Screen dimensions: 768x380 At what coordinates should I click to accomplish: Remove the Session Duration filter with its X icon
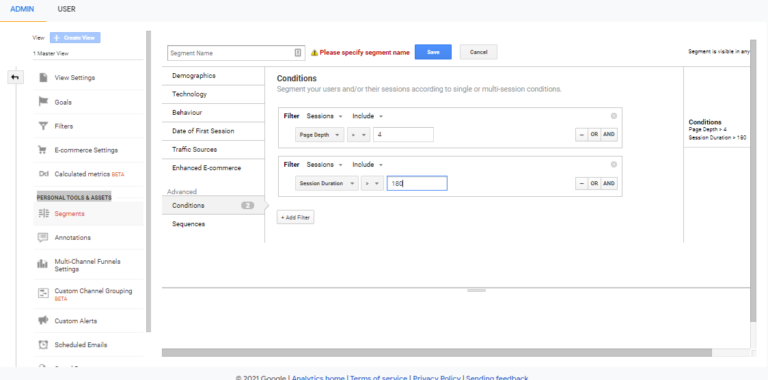(614, 165)
